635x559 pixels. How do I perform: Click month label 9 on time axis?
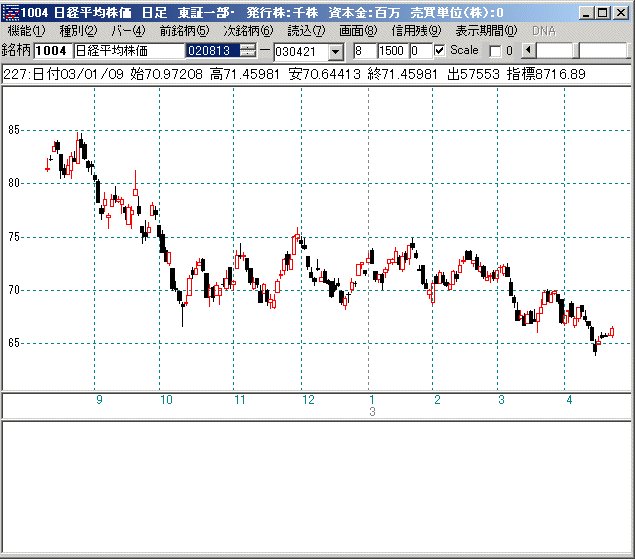tap(99, 400)
